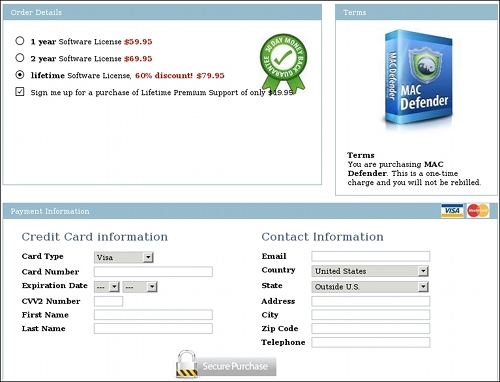
Task: Click the Credit Card information heading
Action: click(x=95, y=237)
